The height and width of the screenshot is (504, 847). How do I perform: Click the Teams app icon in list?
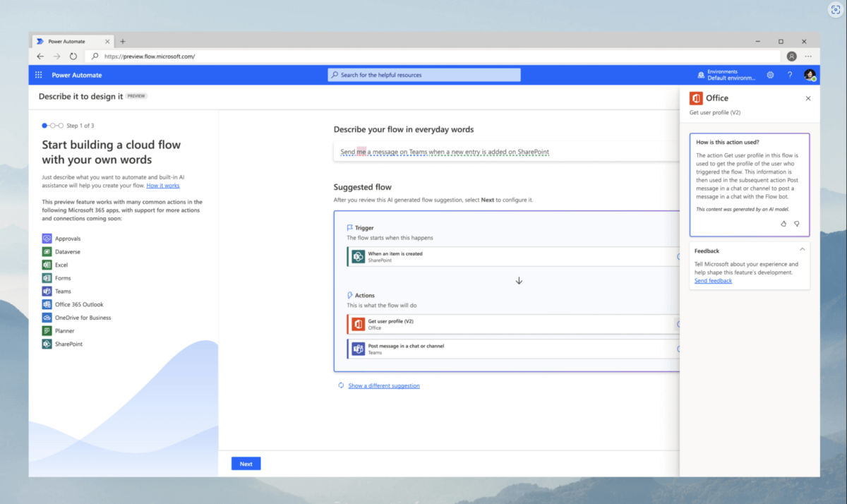click(x=47, y=292)
